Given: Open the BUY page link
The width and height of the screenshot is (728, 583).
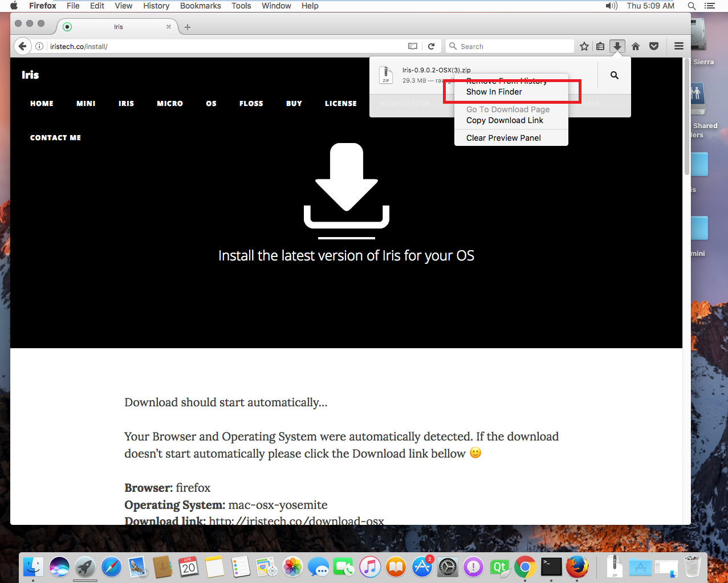Looking at the screenshot, I should pos(294,104).
